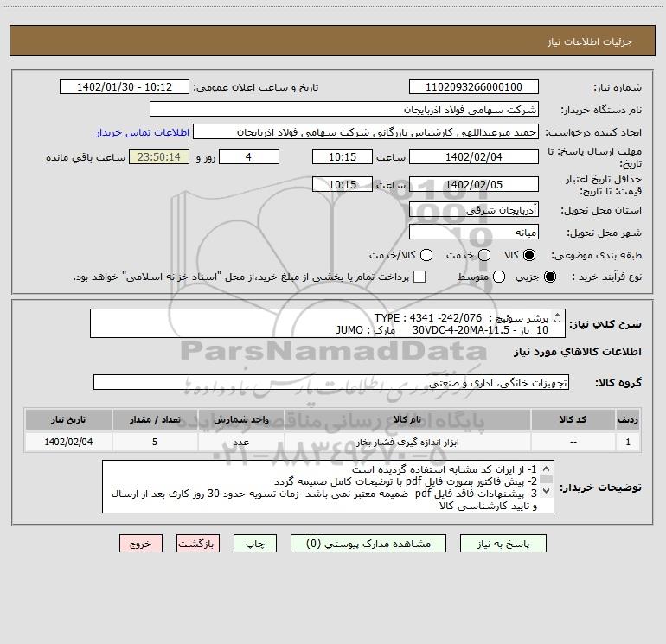Click the 'بازگشت' back button
This screenshot has height=644, width=666.
coord(198,544)
